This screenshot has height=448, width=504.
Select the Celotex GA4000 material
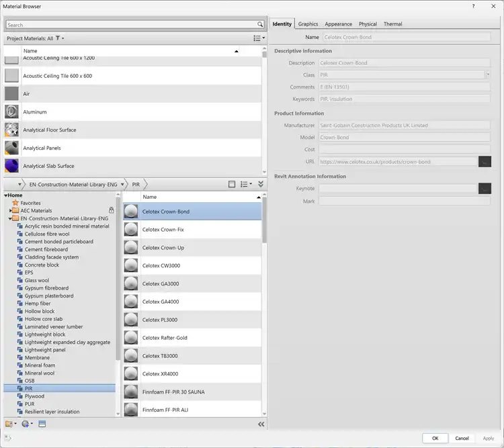click(x=192, y=302)
